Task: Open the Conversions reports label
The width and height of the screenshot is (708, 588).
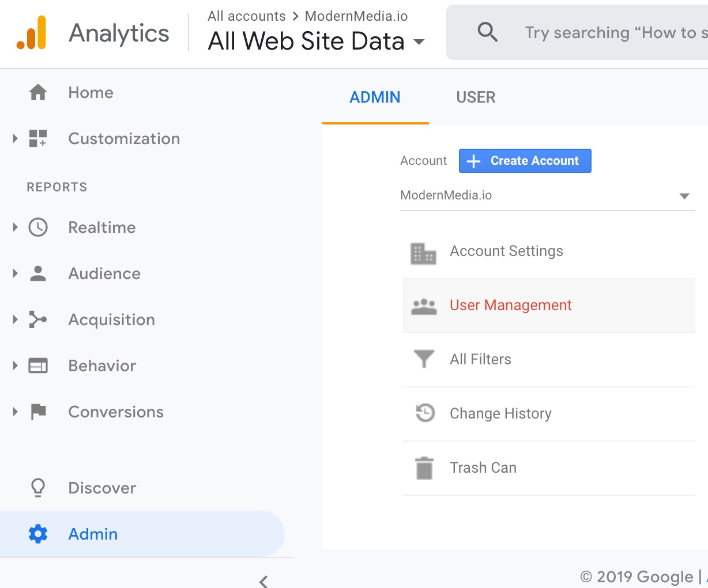Action: point(116,412)
